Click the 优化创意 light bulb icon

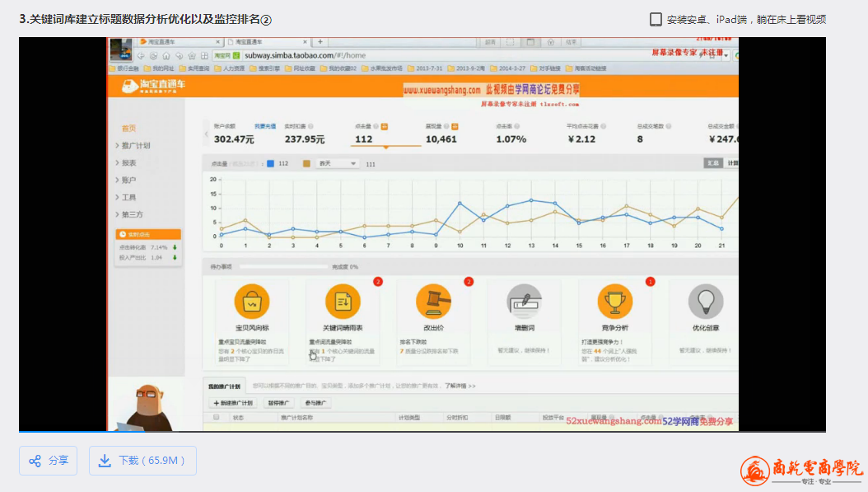pos(705,302)
